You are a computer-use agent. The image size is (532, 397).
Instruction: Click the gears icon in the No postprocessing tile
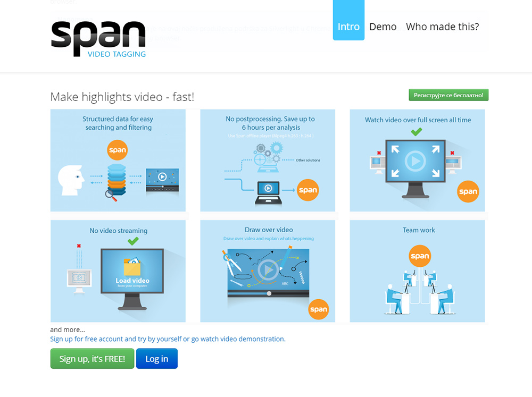pos(268,154)
